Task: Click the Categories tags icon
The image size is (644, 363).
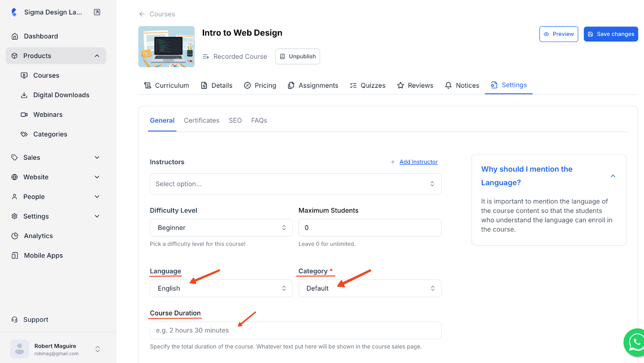Action: [24, 134]
